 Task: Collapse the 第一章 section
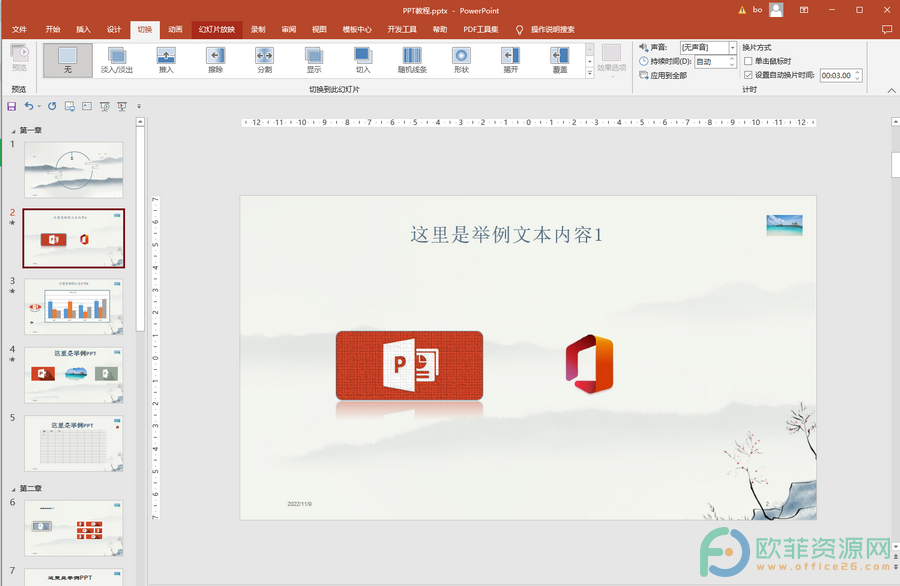pyautogui.click(x=14, y=131)
